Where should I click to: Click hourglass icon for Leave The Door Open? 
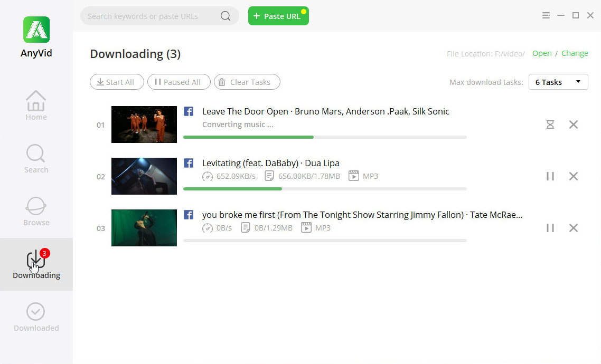(550, 124)
